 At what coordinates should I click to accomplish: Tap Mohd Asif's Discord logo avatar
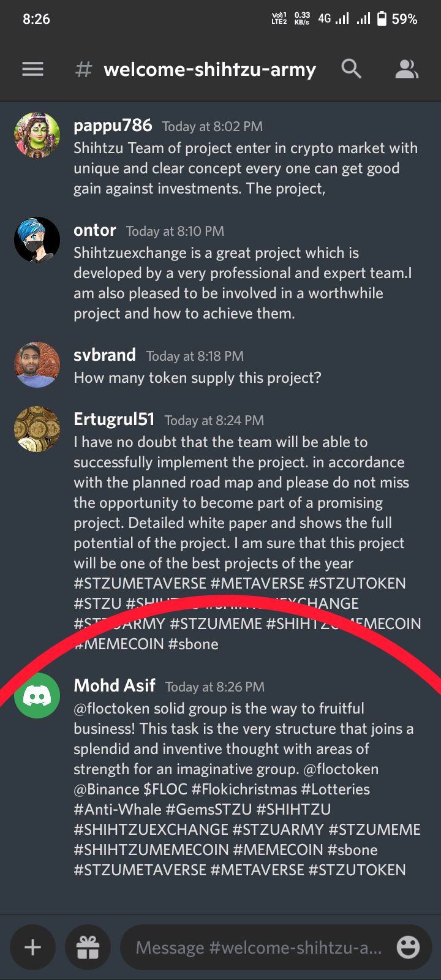point(37,695)
